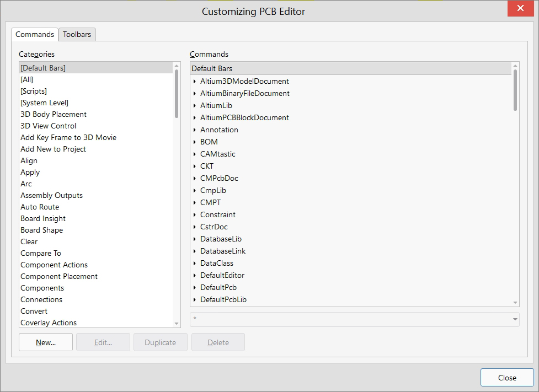539x392 pixels.
Task: Select the DataClass command row
Action: (351, 263)
